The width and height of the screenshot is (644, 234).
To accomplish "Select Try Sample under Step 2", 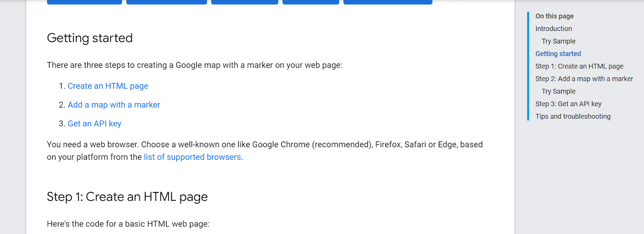I will coord(558,91).
